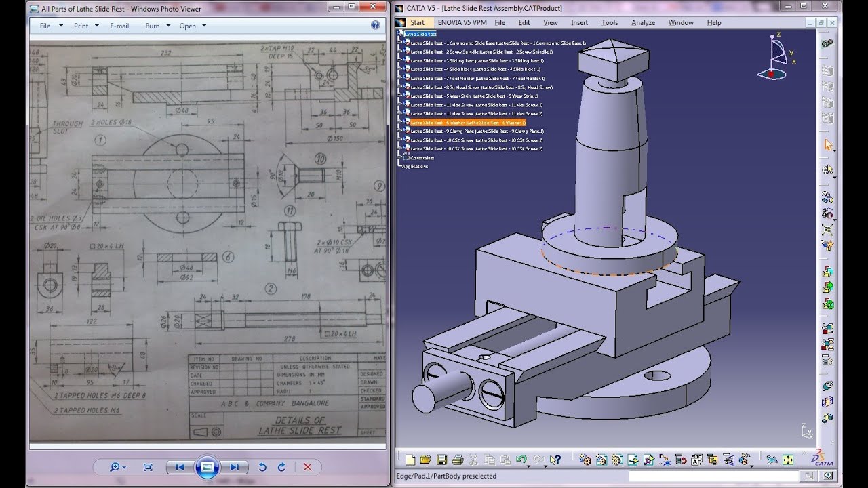Open the CATIA View menu
868x488 pixels.
[551, 22]
